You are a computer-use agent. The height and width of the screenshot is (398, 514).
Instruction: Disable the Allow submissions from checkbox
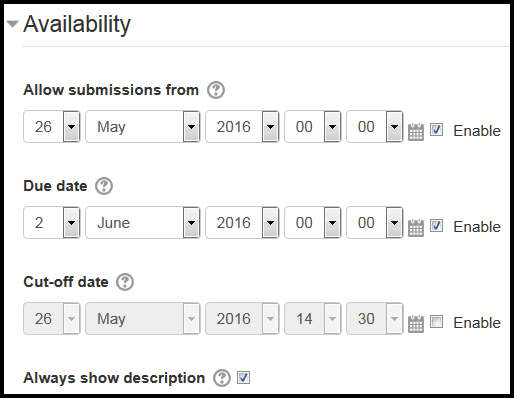pos(437,129)
